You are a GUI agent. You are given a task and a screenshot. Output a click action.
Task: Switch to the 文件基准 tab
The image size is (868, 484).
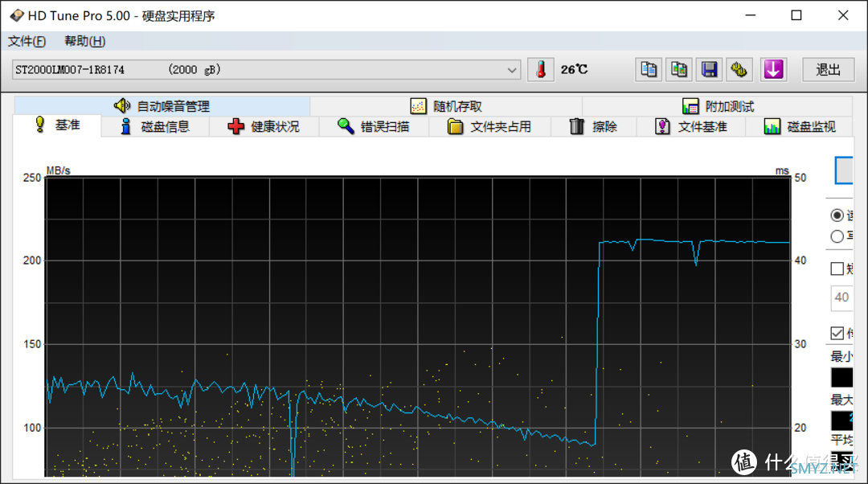[x=691, y=126]
